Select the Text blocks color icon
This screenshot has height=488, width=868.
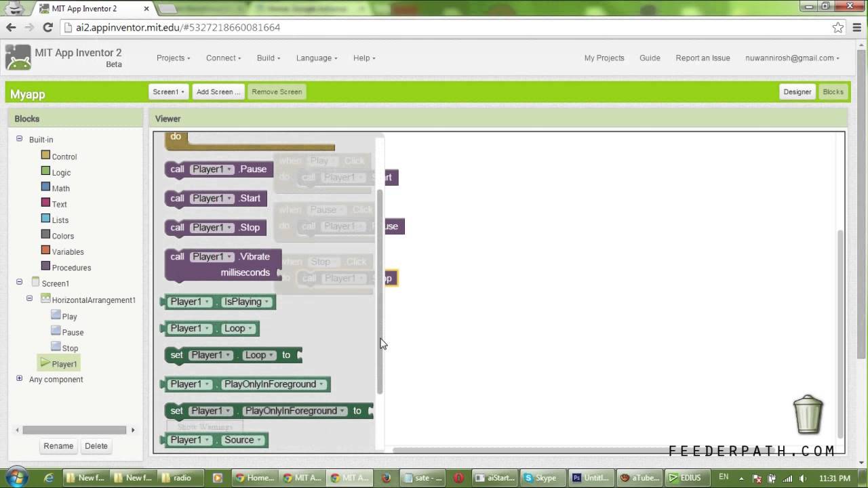[x=45, y=203]
